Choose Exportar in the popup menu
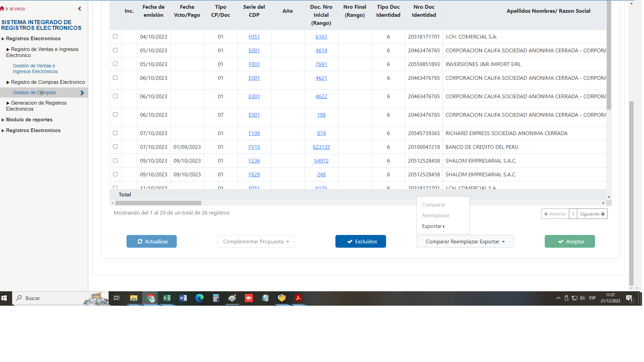 433,226
